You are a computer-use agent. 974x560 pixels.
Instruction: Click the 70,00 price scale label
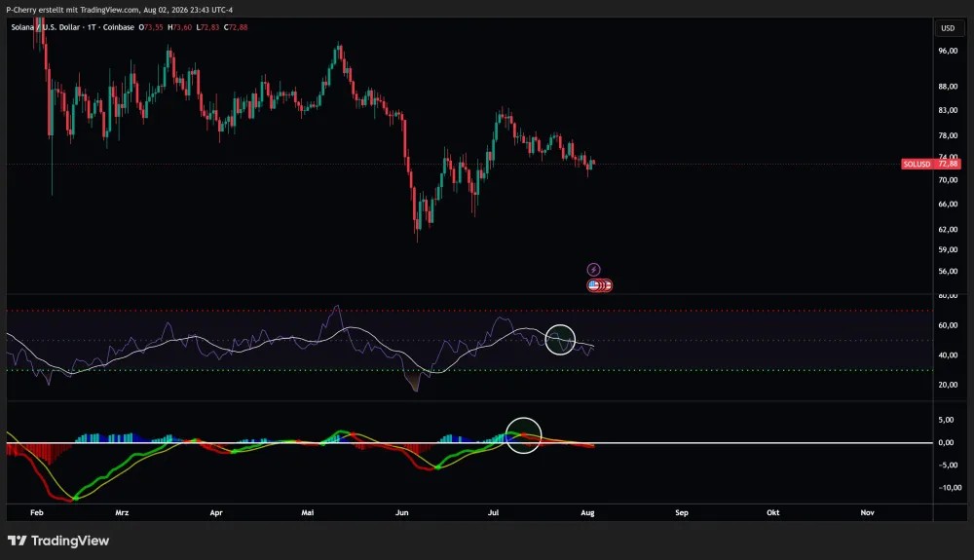coord(948,180)
